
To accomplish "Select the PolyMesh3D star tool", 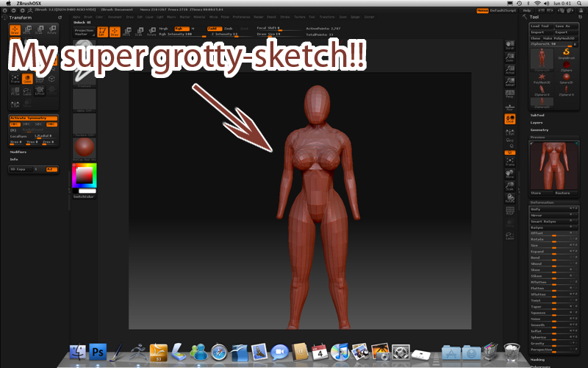I will tap(542, 78).
